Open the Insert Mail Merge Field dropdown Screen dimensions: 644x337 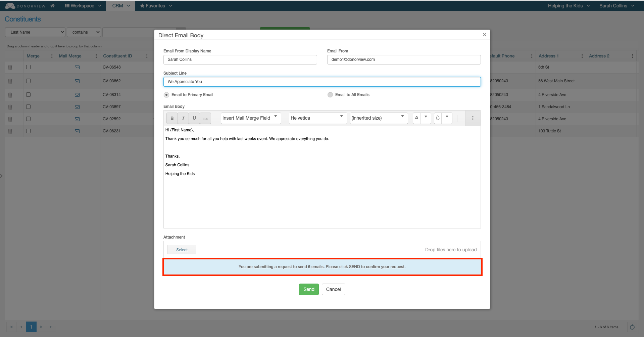tap(250, 118)
